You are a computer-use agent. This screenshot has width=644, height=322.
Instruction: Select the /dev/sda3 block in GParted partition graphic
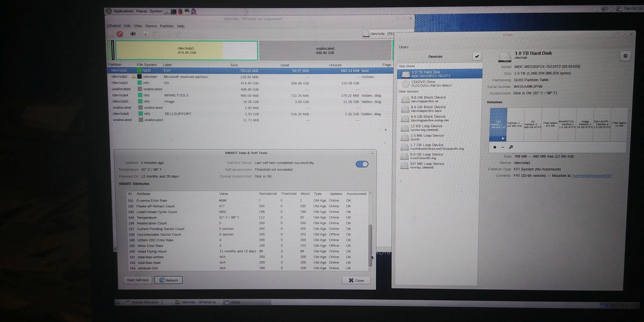[x=187, y=50]
